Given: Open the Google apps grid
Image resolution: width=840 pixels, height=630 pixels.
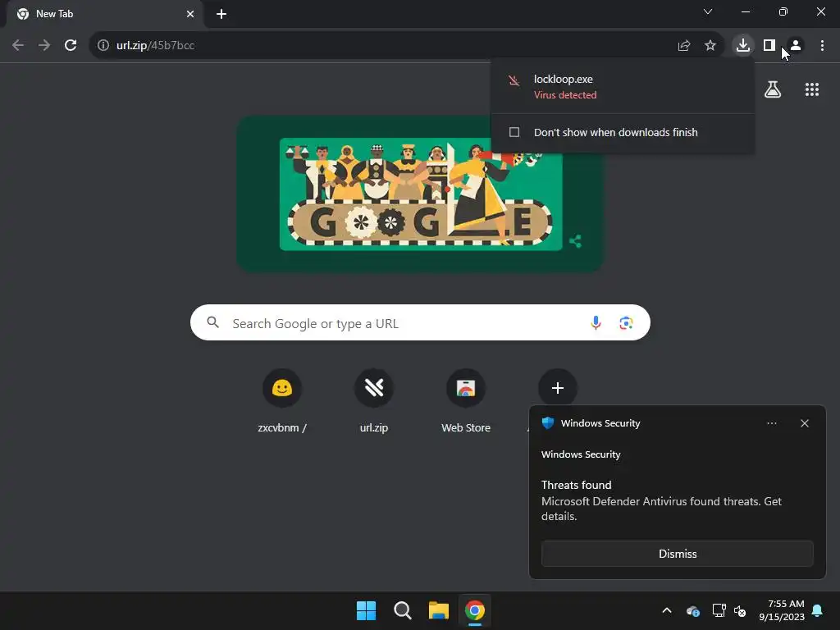Looking at the screenshot, I should coord(812,89).
